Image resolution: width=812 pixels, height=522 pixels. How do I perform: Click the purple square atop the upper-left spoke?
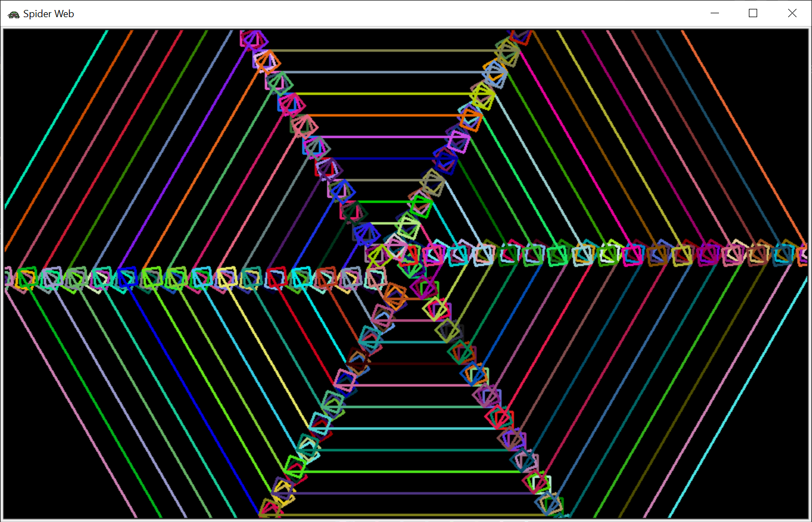coord(253,39)
